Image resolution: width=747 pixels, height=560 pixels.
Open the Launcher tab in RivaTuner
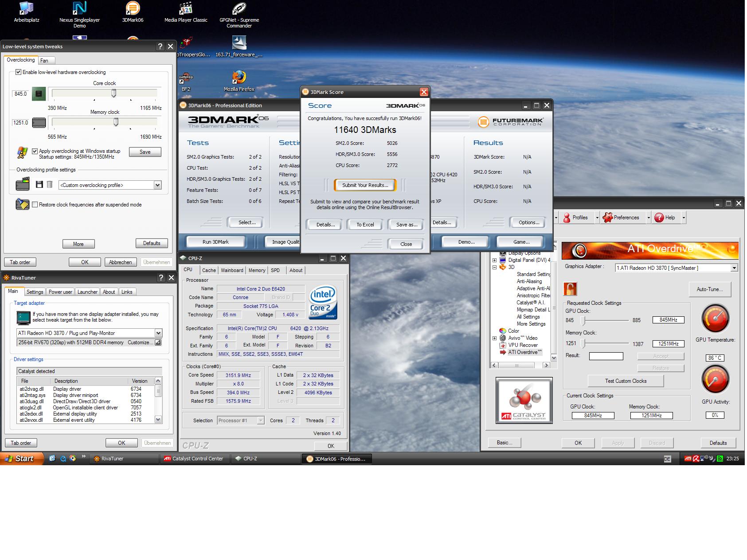[x=87, y=292]
